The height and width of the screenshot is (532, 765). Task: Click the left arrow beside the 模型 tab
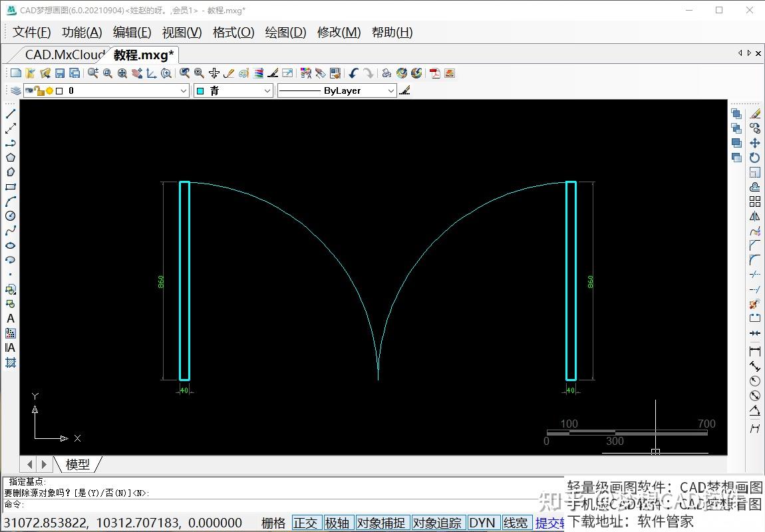tap(30, 464)
